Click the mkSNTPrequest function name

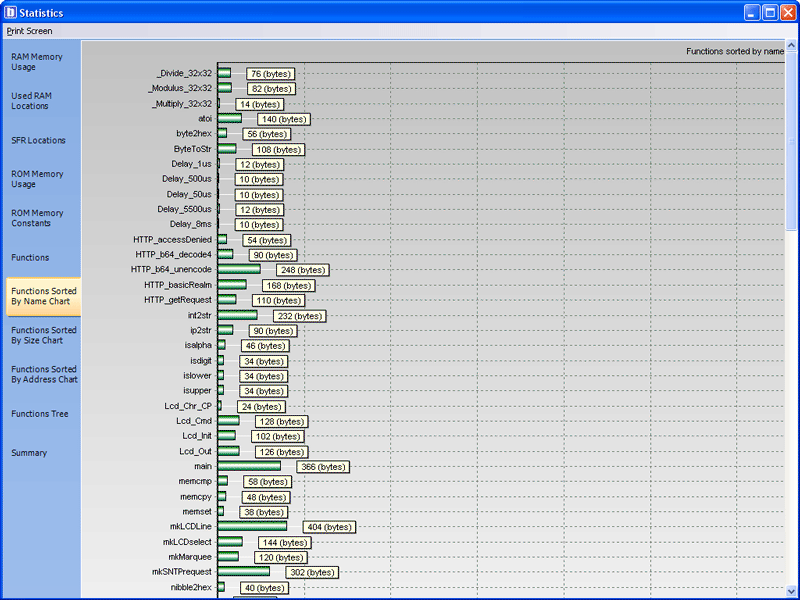182,572
